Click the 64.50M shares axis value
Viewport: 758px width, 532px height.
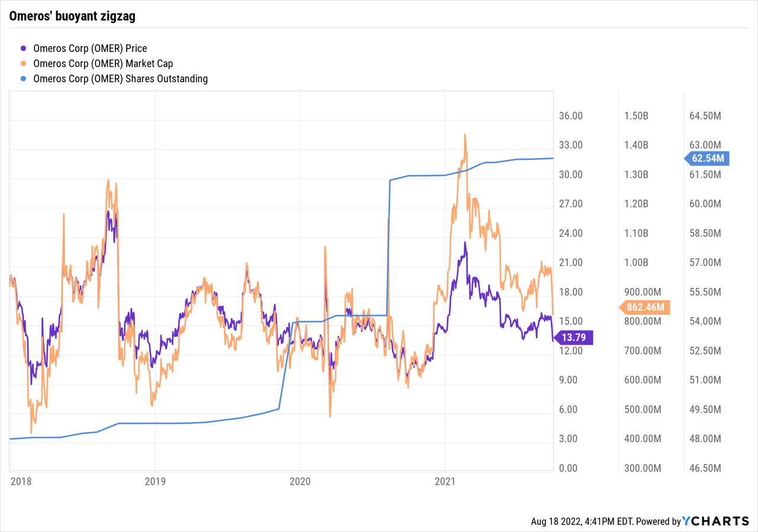(705, 116)
